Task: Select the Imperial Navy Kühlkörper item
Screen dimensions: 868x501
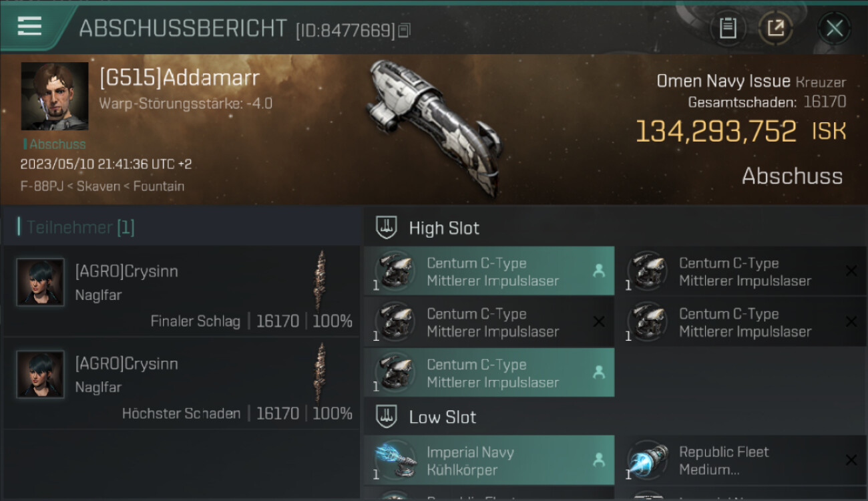Action: click(489, 460)
